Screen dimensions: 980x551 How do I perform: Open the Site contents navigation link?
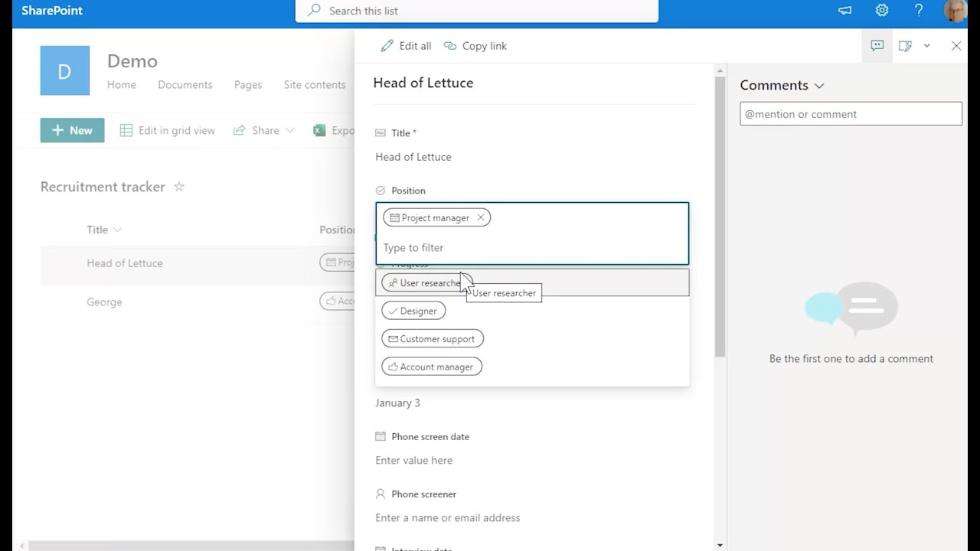(x=315, y=85)
